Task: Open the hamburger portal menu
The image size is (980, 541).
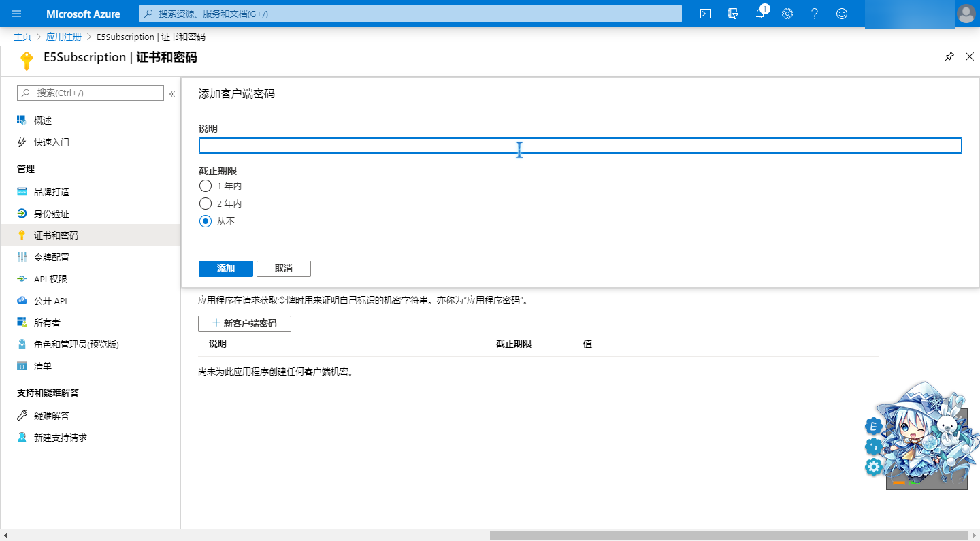Action: (17, 14)
